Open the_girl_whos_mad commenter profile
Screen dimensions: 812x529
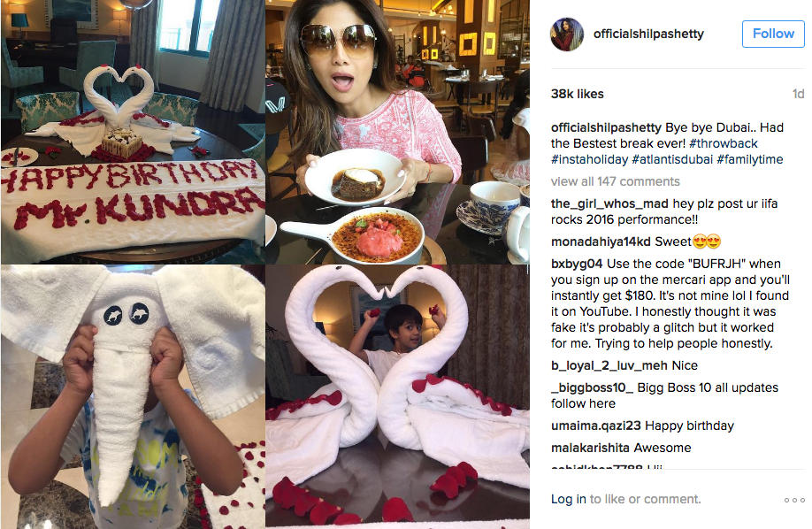click(609, 203)
